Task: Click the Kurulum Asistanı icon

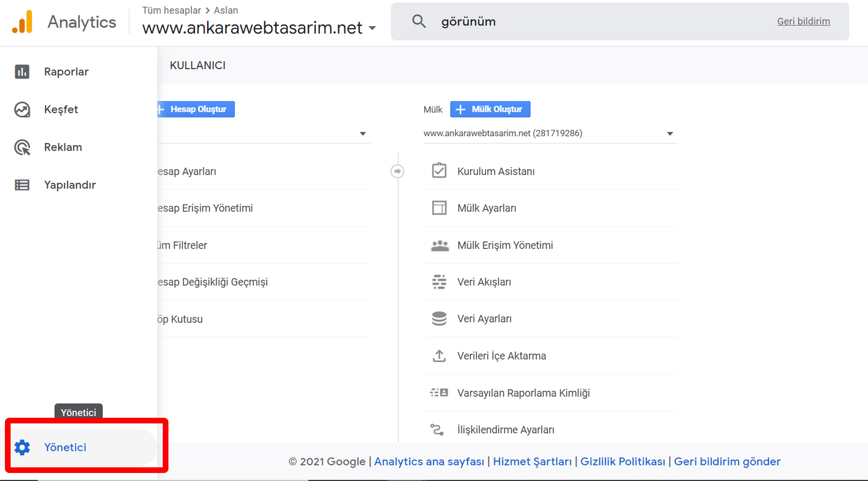Action: pos(439,171)
